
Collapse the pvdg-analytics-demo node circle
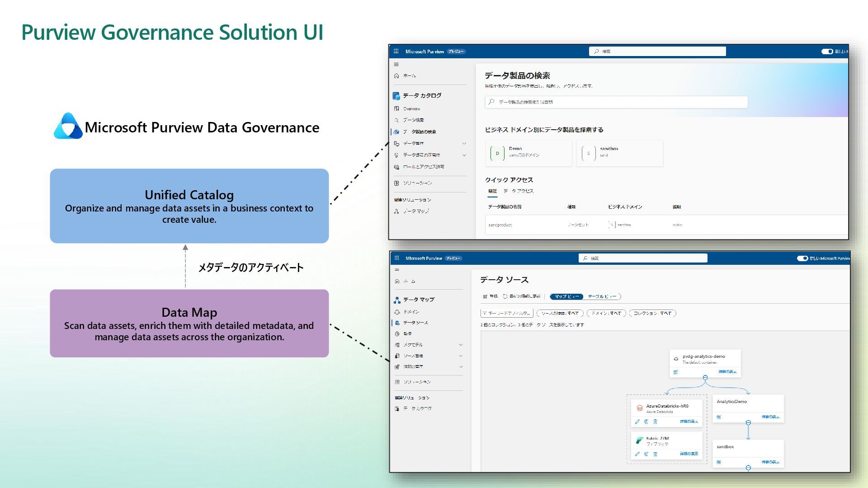705,377
